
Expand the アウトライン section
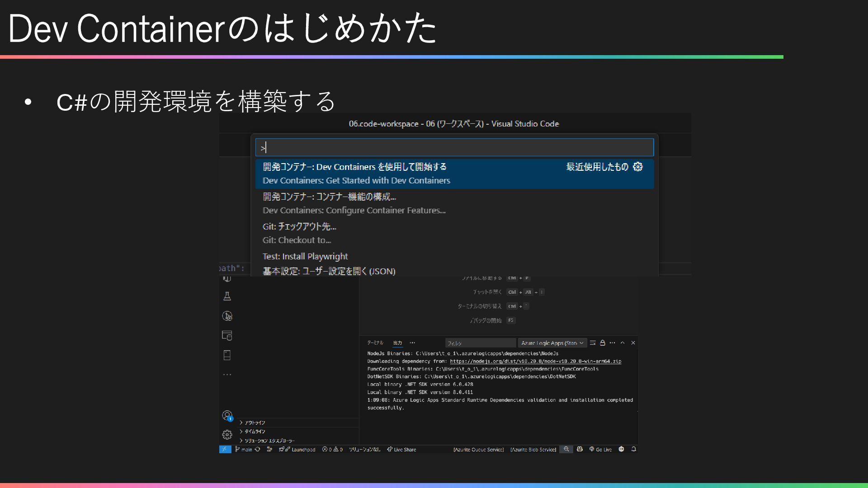(299, 422)
